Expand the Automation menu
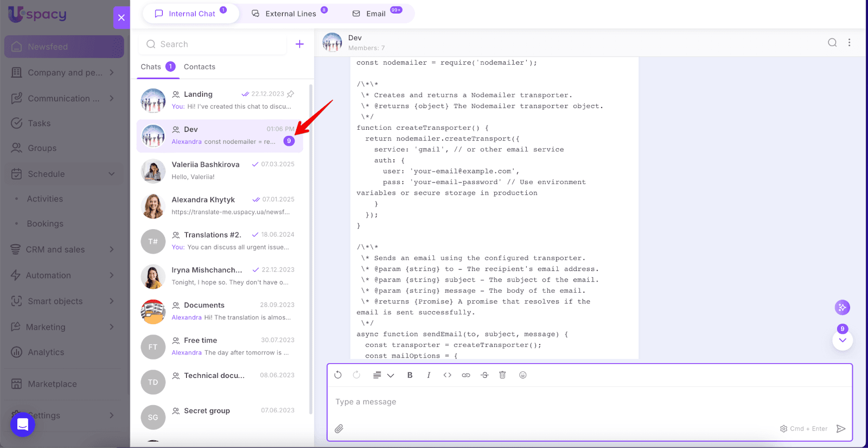 112,275
